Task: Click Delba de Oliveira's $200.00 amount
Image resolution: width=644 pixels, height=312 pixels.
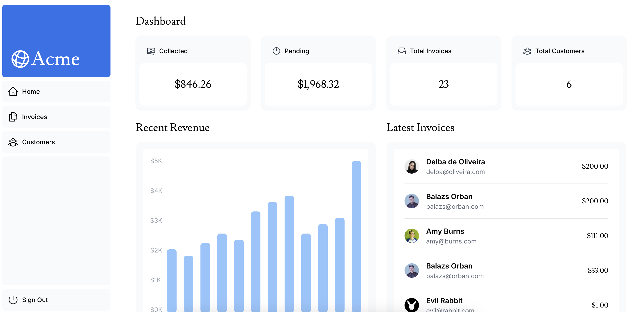Action: pyautogui.click(x=595, y=166)
